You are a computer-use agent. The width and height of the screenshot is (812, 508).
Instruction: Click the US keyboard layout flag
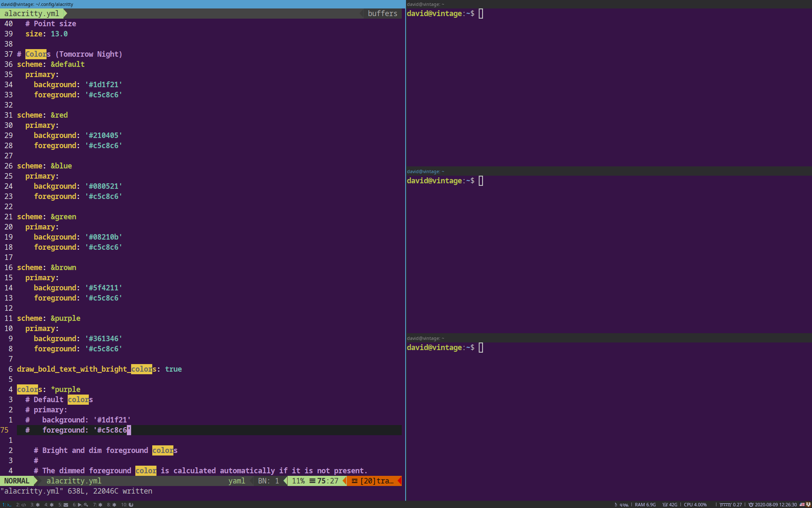tap(802, 505)
